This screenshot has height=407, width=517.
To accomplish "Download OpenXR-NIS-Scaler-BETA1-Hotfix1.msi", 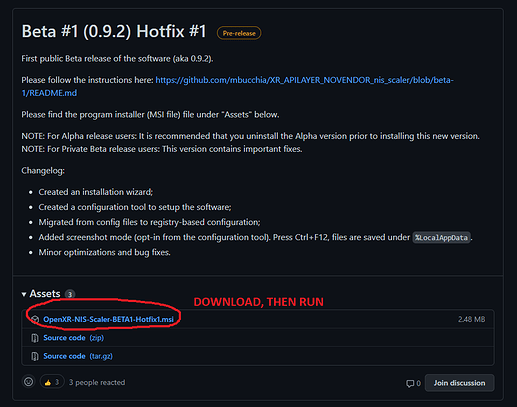I will coord(108,319).
